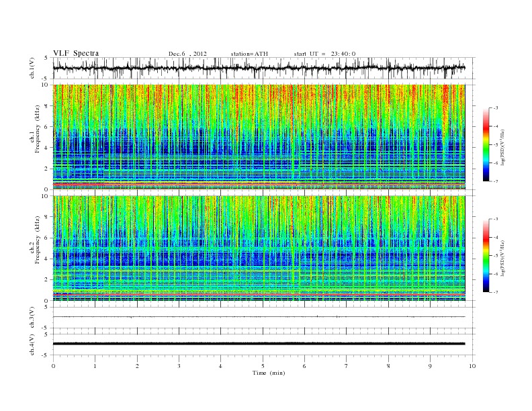
Task: Click the ch.1 frequency tick label '8'
Action: 46,106
